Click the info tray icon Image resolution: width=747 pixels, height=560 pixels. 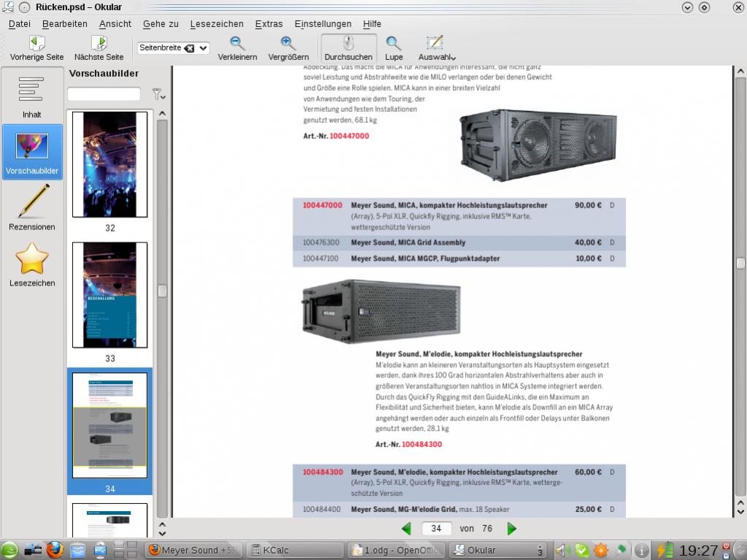pos(642,551)
